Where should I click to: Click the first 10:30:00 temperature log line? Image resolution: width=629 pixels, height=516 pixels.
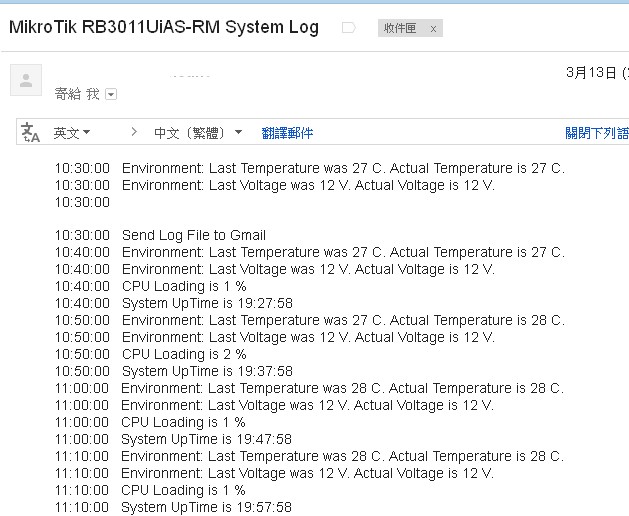310,168
